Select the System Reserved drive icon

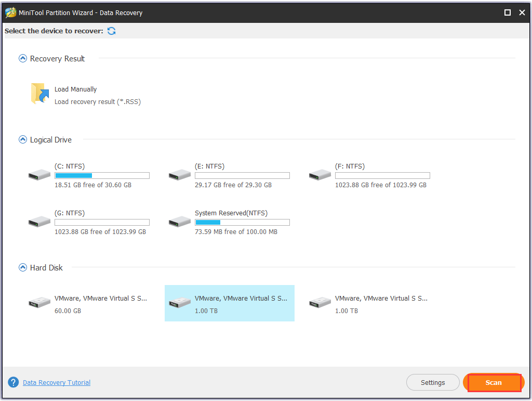180,222
